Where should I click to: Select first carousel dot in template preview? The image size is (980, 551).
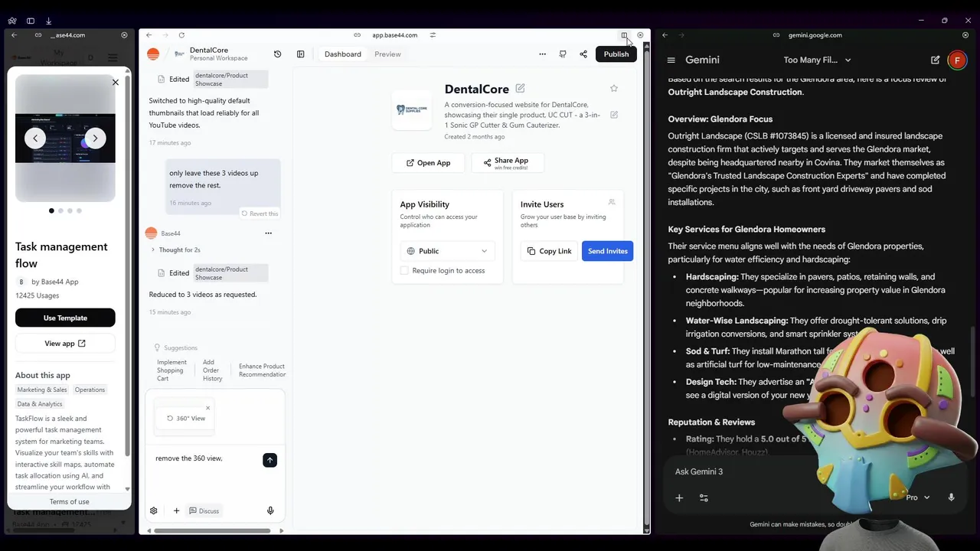click(x=51, y=210)
